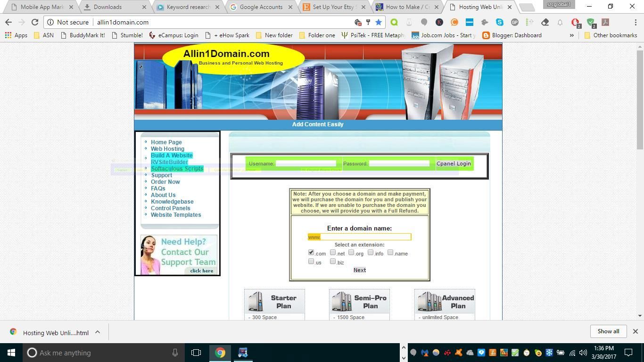Uncheck the .com extension checkbox
This screenshot has width=644, height=362.
(x=311, y=253)
